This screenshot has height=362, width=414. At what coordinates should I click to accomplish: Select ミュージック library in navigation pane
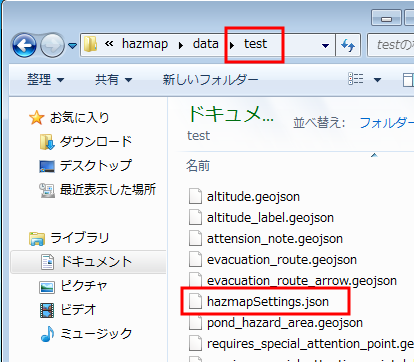(x=96, y=334)
